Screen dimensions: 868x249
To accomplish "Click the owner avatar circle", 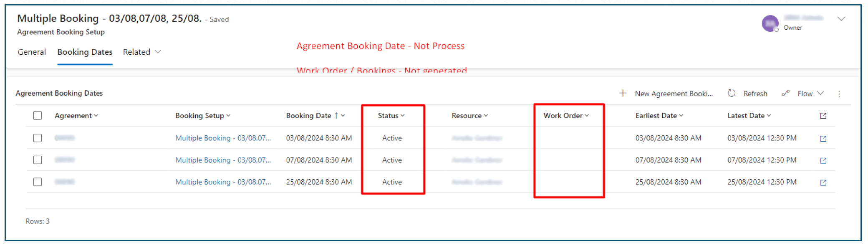I will click(x=770, y=23).
